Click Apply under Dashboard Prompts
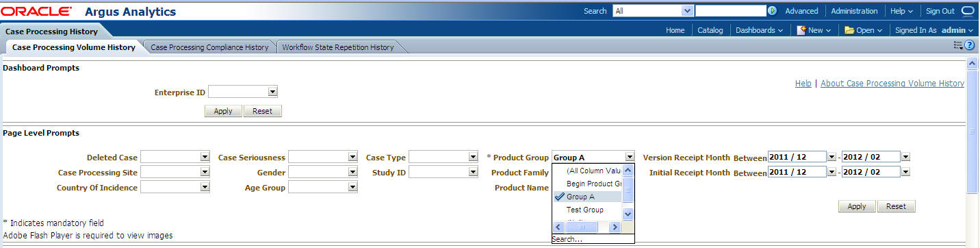 coord(223,111)
